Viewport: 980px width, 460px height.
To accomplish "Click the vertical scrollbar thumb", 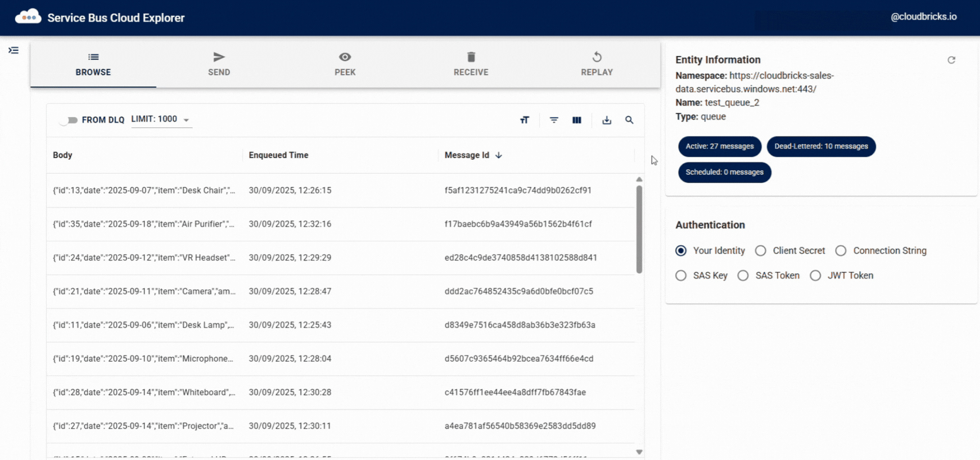I will [639, 230].
